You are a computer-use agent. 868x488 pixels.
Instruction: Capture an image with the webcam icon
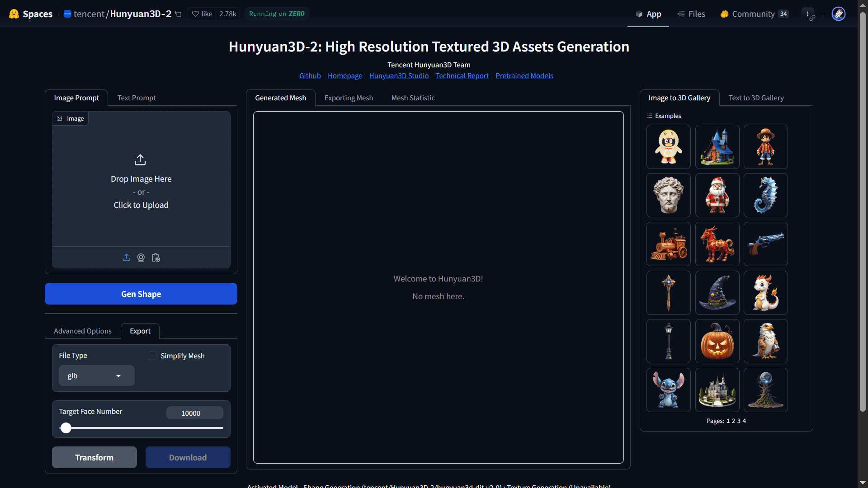(141, 258)
